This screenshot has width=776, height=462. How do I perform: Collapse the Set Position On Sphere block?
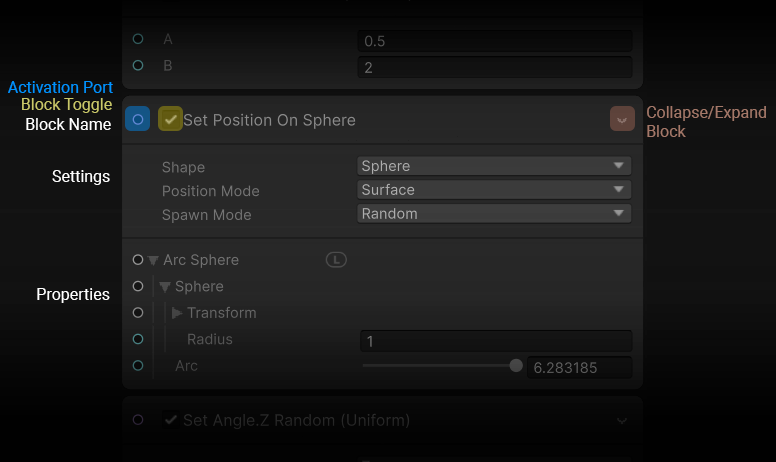click(x=622, y=120)
